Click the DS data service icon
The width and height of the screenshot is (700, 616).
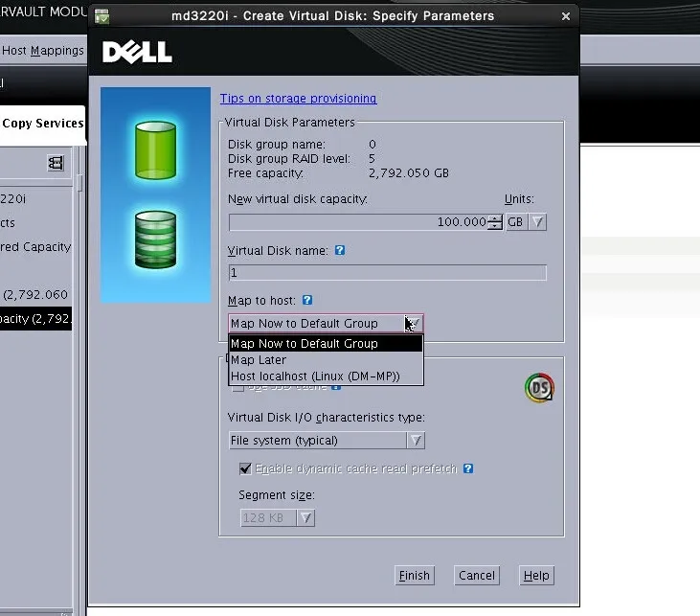[539, 388]
